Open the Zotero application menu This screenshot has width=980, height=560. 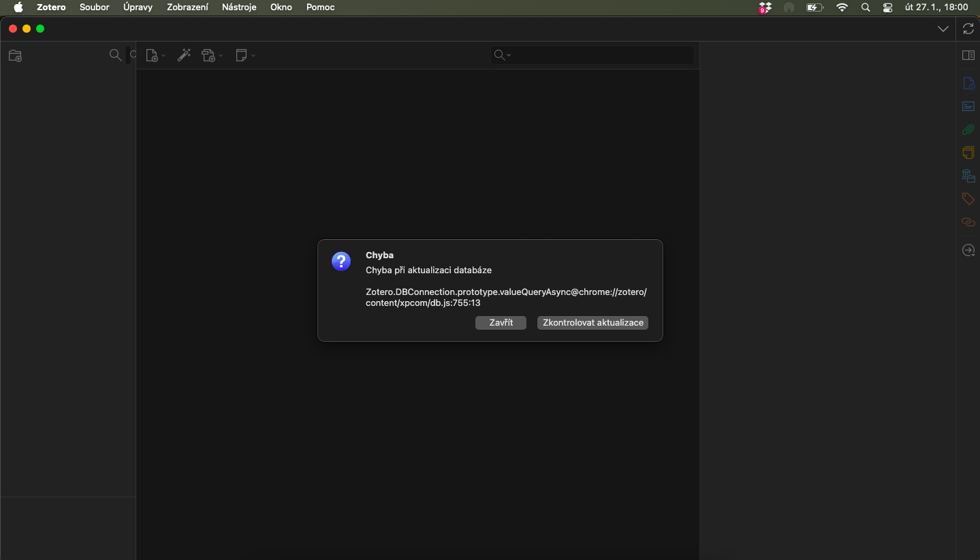[51, 7]
